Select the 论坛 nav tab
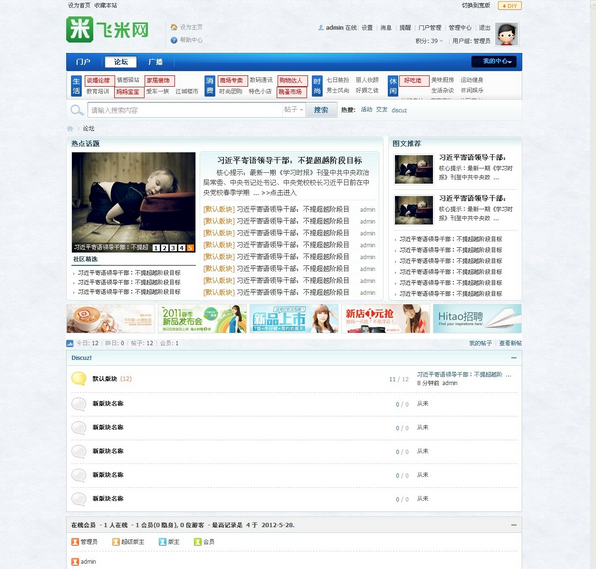Screen dimensions: 596x569 pyautogui.click(x=121, y=62)
